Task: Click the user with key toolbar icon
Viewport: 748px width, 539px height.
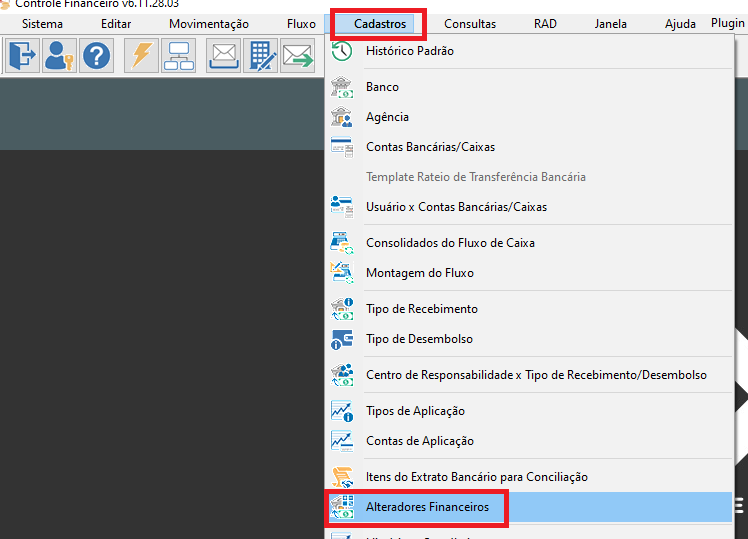Action: tap(59, 56)
